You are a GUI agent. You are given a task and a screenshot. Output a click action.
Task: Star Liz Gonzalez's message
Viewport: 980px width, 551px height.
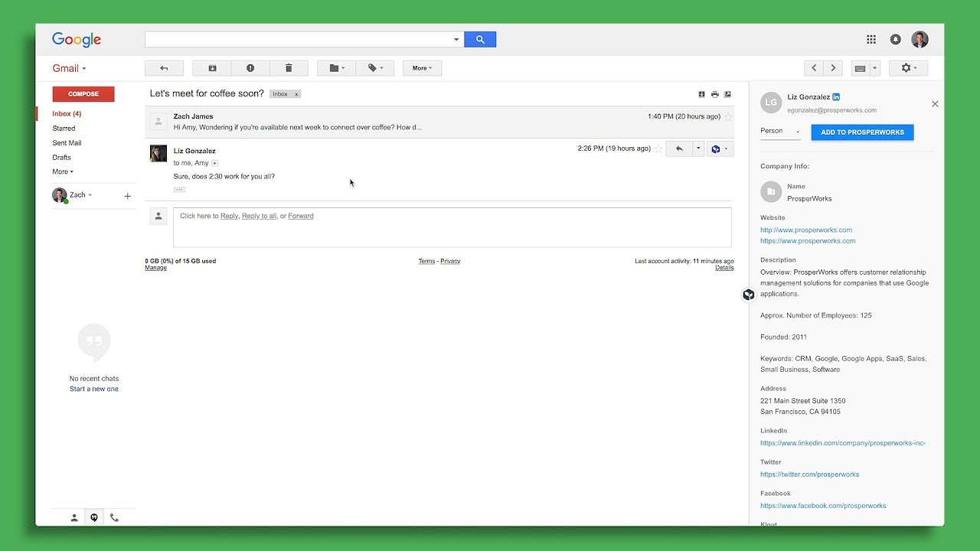click(x=658, y=148)
